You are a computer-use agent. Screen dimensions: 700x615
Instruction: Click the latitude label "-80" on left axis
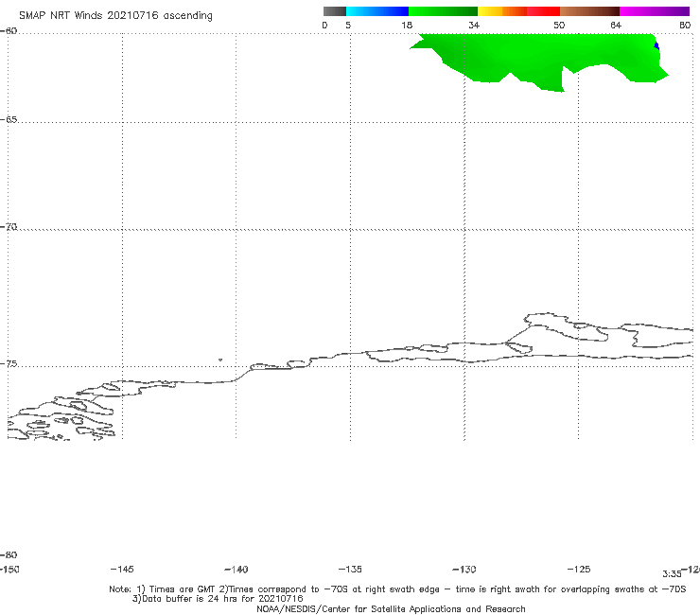[x=9, y=555]
